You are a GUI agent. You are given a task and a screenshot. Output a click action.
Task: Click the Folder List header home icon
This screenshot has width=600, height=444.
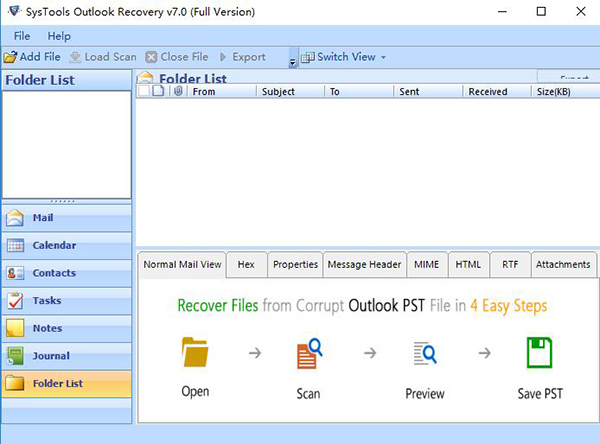point(145,78)
